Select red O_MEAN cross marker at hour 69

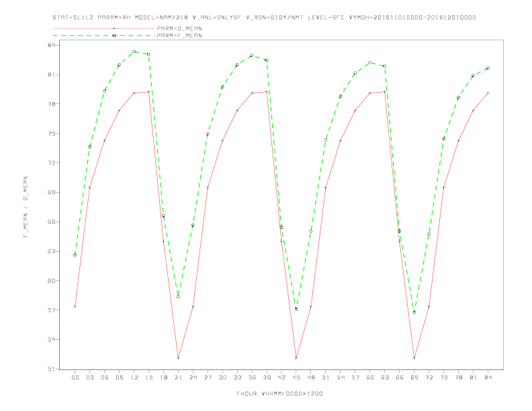(414, 358)
